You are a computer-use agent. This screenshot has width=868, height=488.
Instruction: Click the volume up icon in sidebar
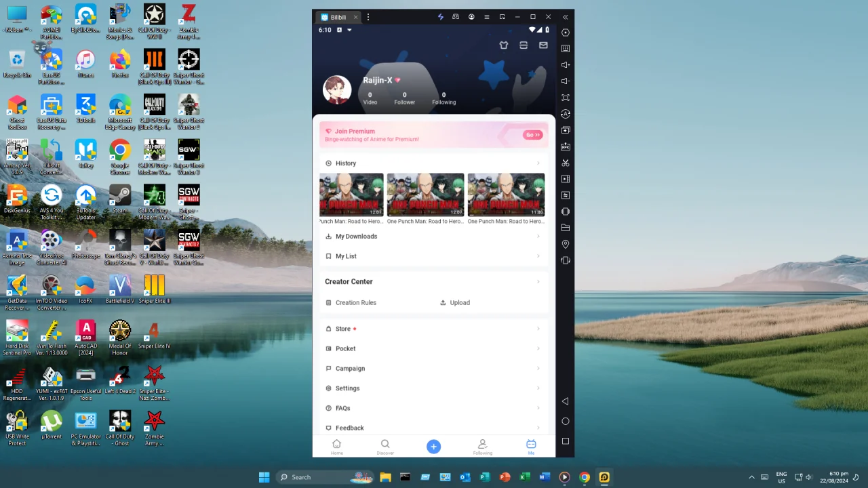click(566, 65)
